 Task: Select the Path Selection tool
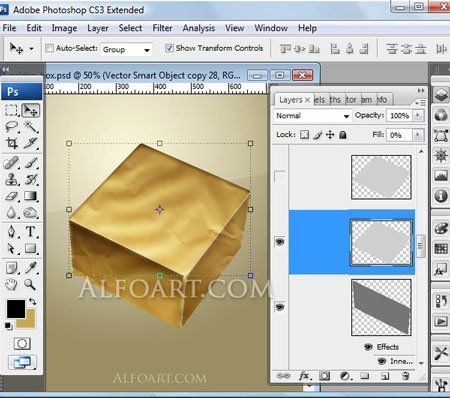tap(11, 248)
